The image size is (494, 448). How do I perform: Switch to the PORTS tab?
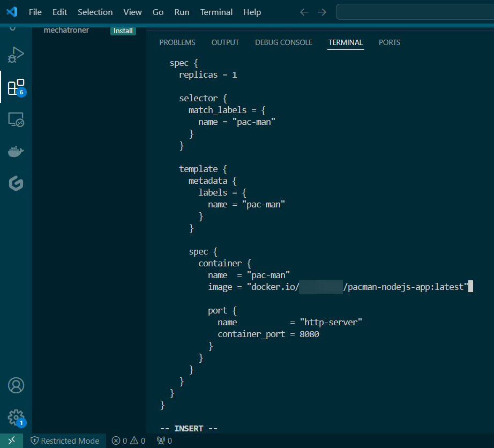coord(389,42)
